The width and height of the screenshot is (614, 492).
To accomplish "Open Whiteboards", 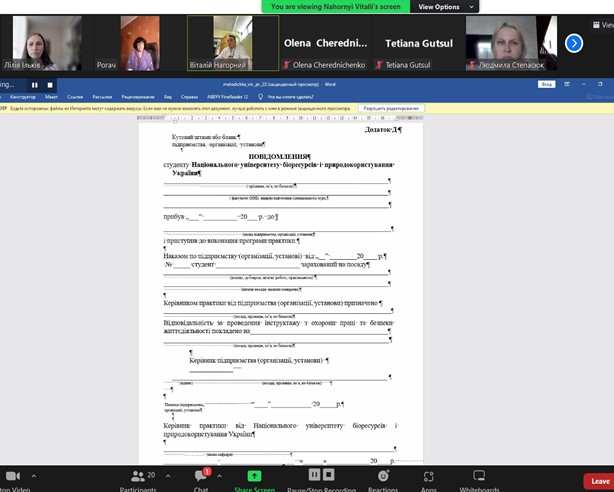I will (479, 481).
